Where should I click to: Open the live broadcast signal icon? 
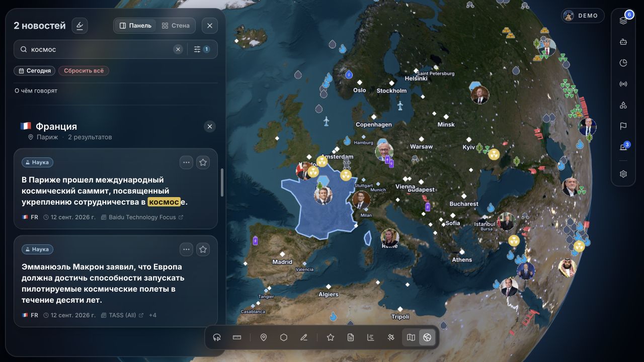623,84
